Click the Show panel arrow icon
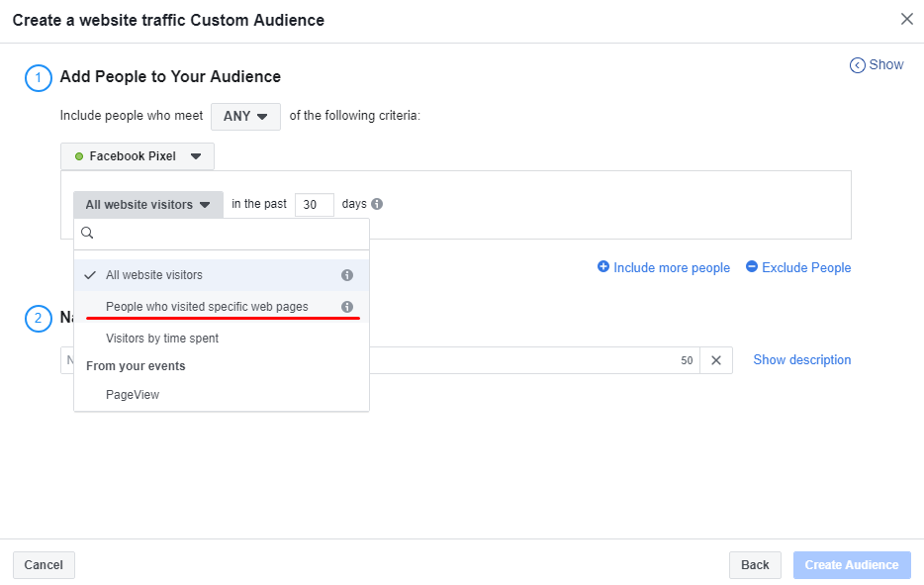Screen dimensions: 924x585 click(857, 65)
